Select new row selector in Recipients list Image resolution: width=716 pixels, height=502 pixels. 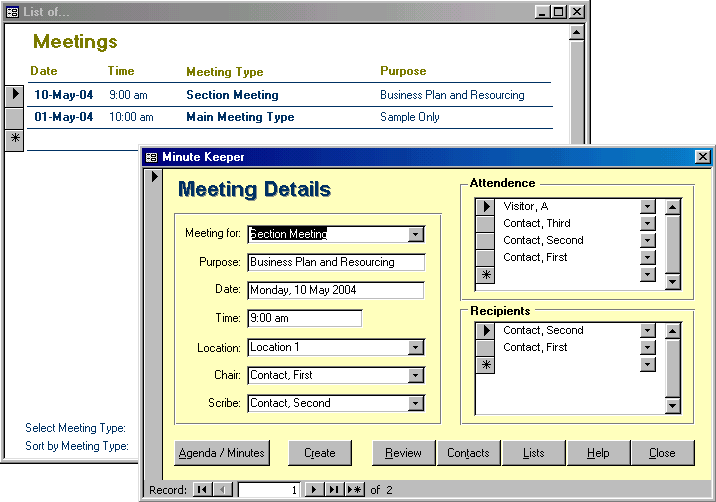485,365
